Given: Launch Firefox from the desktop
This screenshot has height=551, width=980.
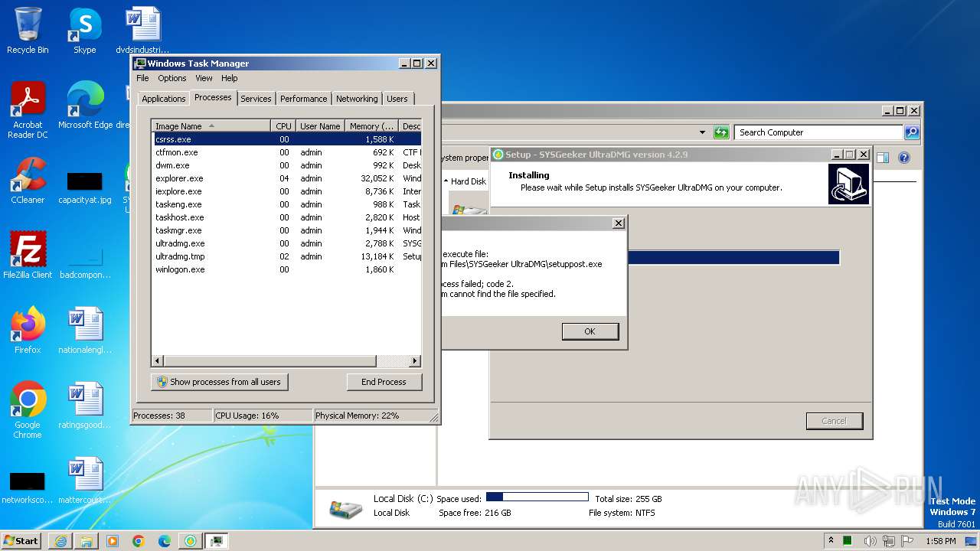Looking at the screenshot, I should (28, 330).
